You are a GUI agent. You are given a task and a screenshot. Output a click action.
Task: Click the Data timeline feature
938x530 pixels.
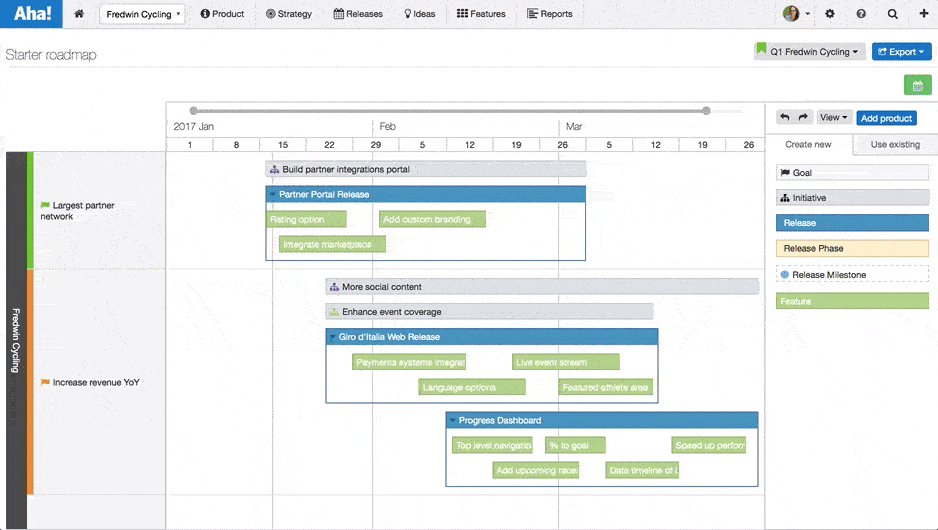pyautogui.click(x=642, y=471)
